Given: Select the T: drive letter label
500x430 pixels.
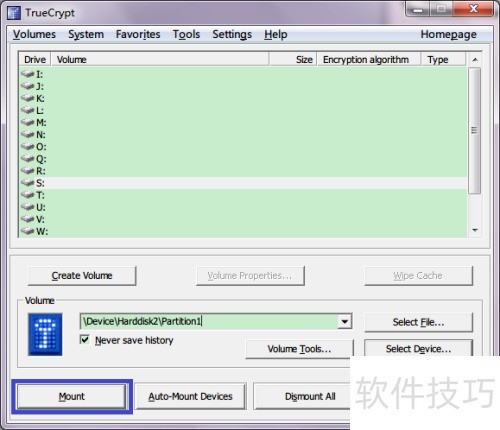Looking at the screenshot, I should pyautogui.click(x=40, y=195).
